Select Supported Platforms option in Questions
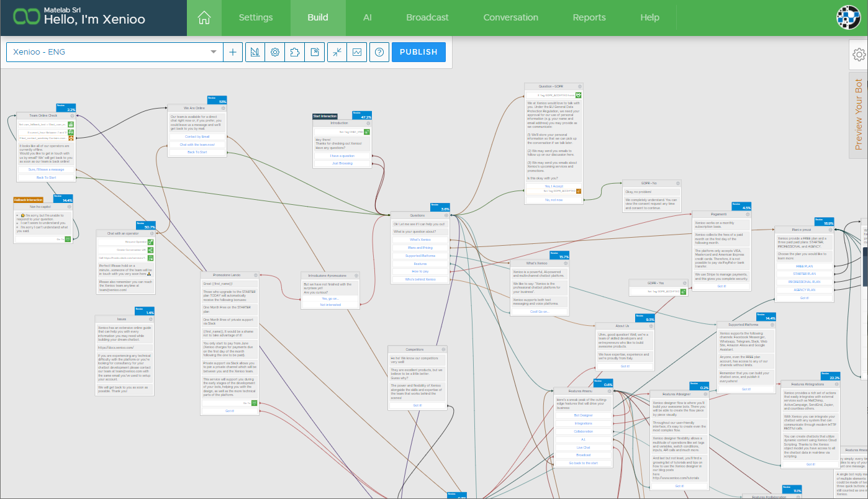This screenshot has width=868, height=499. pos(420,256)
